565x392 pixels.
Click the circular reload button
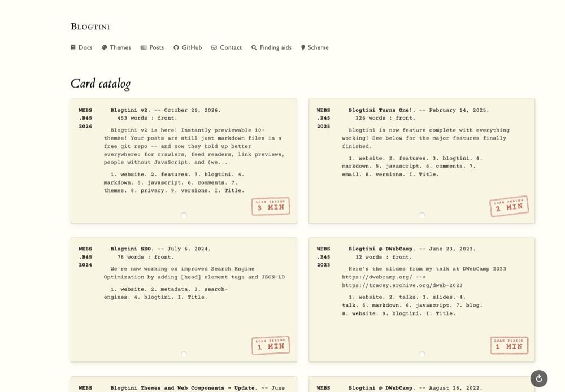click(x=538, y=378)
